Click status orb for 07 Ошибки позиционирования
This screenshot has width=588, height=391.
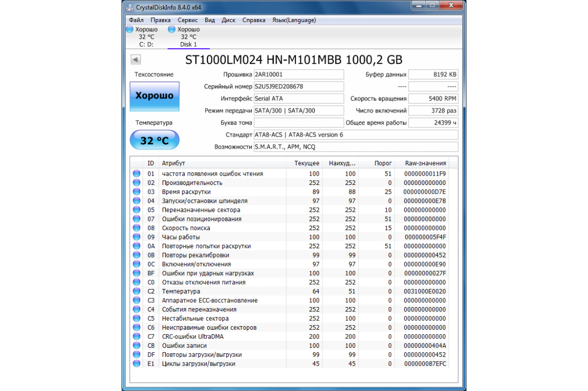pos(136,219)
